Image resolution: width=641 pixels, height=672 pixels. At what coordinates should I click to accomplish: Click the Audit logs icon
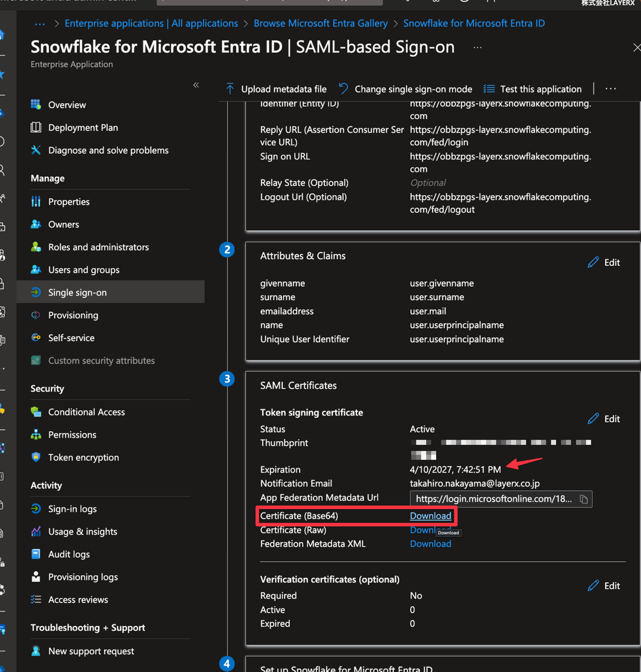pyautogui.click(x=36, y=554)
